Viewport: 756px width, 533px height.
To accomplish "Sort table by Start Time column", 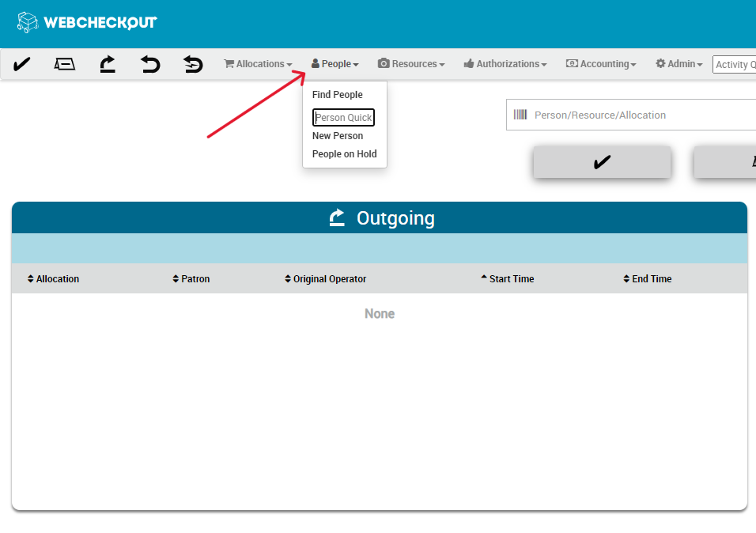I will point(507,279).
